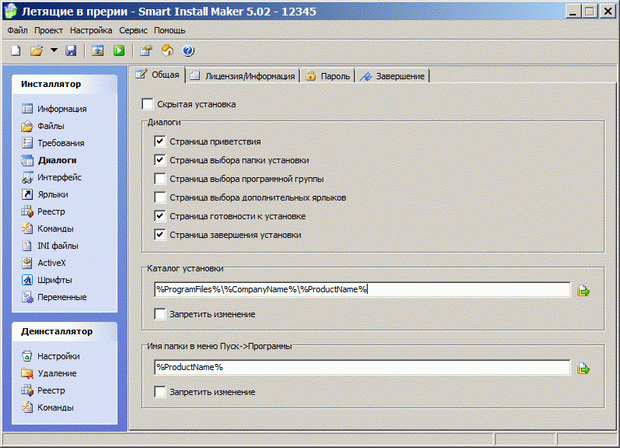Toggle Запретить изменение under Каталог установки
The width and height of the screenshot is (620, 448).
click(x=160, y=315)
